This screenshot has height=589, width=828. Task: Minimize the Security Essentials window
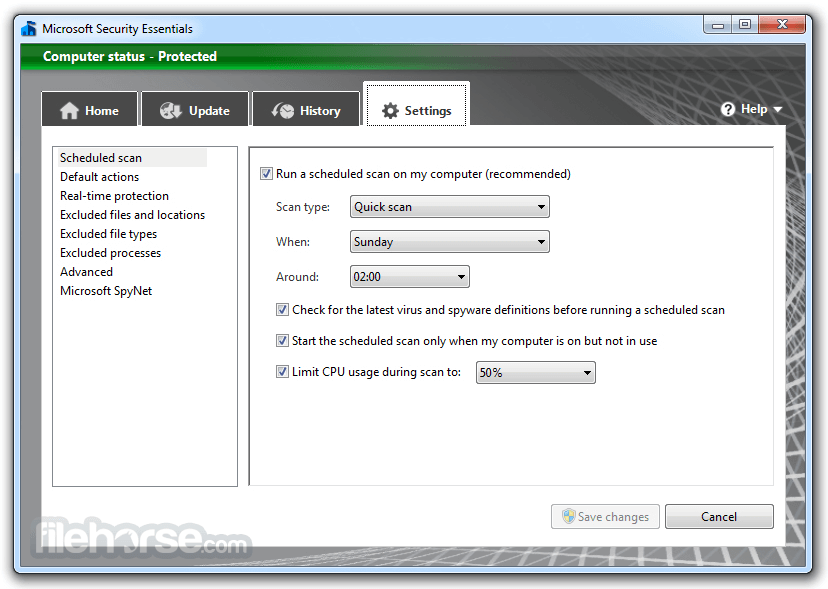point(718,25)
